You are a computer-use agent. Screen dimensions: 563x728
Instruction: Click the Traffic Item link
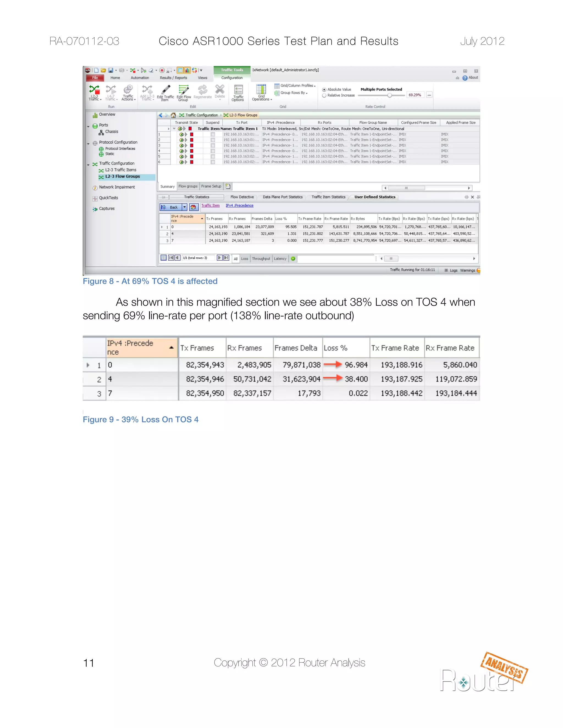click(x=211, y=206)
